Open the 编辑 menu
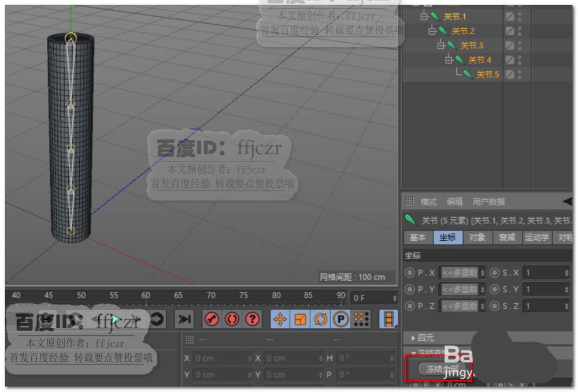578x392 pixels. [x=454, y=201]
